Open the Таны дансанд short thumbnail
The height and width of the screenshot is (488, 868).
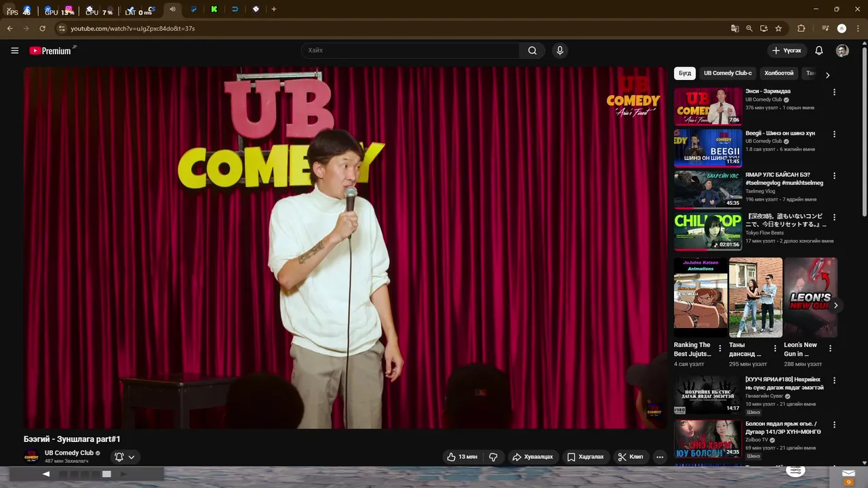pos(755,298)
